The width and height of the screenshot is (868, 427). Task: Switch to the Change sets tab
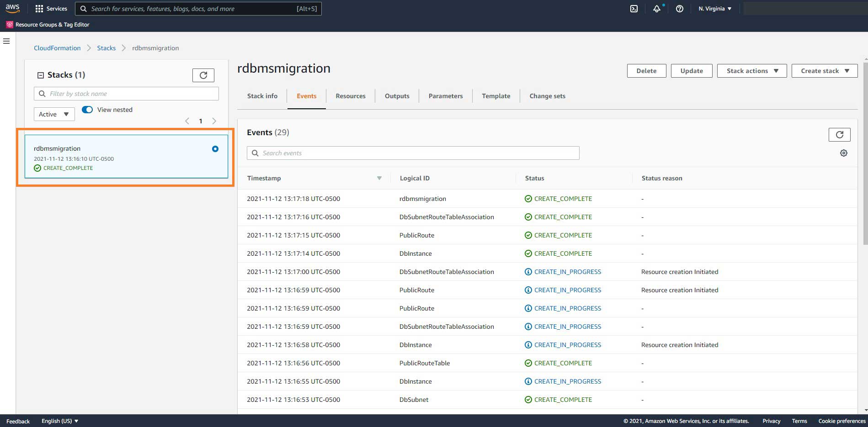547,96
